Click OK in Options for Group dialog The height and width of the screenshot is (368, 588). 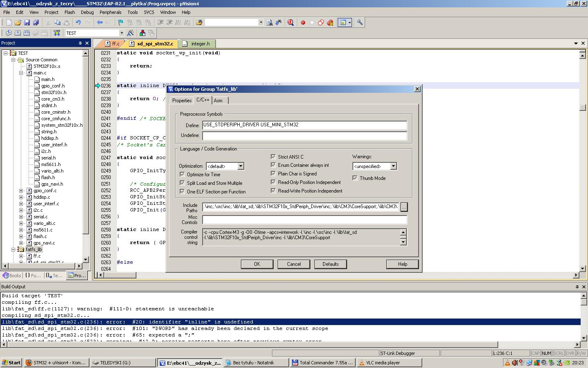[257, 264]
